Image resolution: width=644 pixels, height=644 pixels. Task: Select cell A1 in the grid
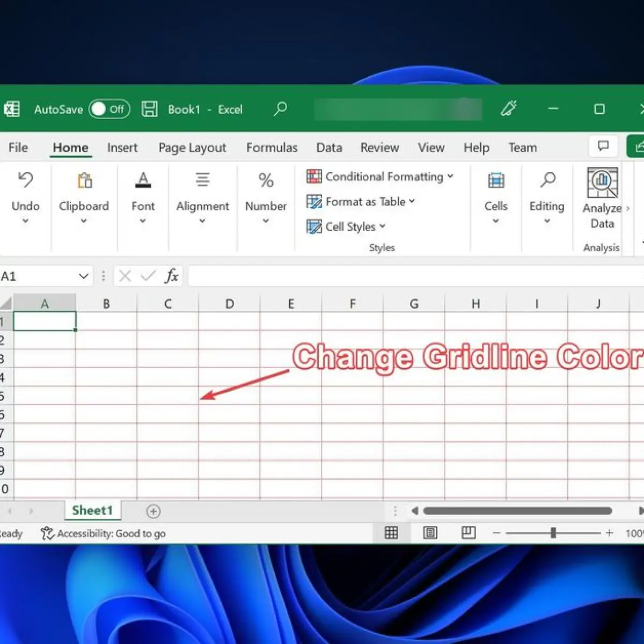[x=45, y=321]
